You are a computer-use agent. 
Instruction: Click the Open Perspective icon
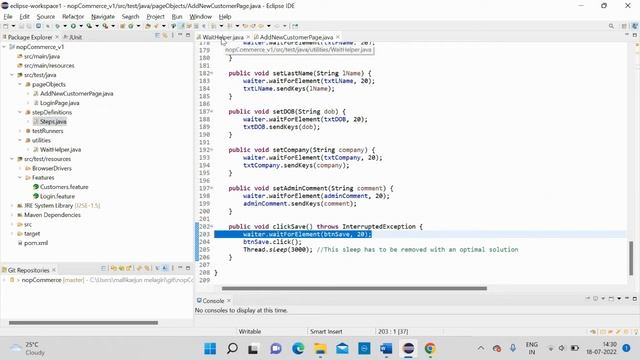(x=624, y=26)
